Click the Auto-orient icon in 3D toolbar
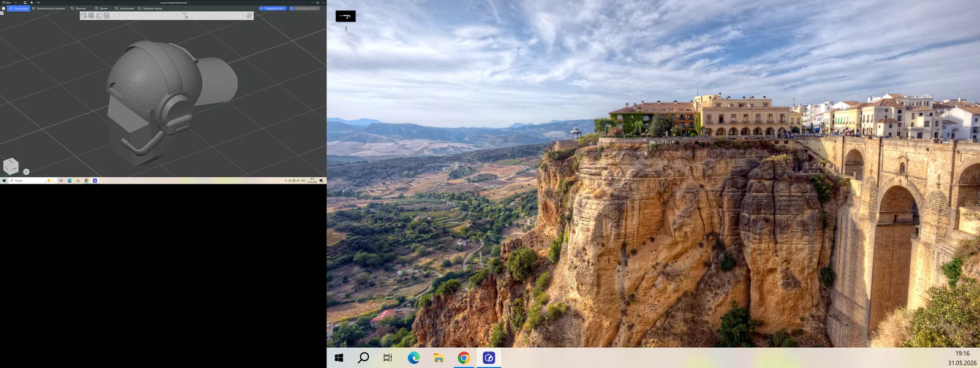The height and width of the screenshot is (368, 980). tap(99, 15)
